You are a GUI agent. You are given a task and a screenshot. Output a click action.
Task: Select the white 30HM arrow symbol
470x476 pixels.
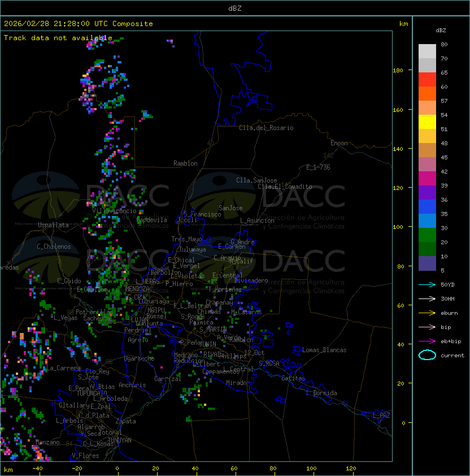click(x=427, y=298)
